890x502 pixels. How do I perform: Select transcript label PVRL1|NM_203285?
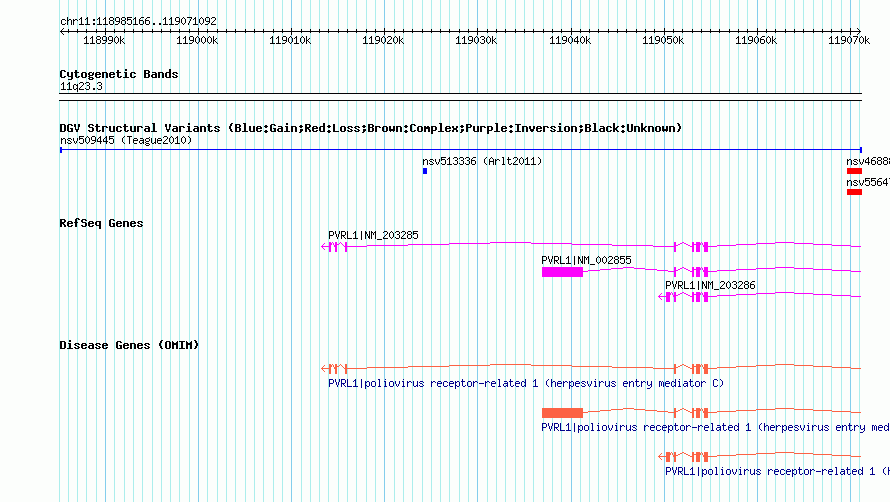tap(373, 235)
